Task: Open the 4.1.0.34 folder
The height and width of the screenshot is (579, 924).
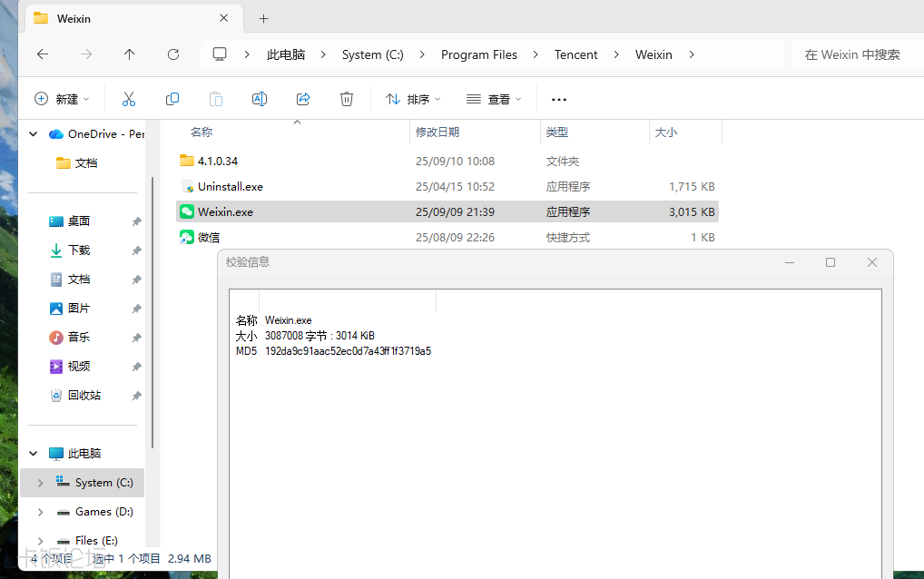Action: pos(218,161)
